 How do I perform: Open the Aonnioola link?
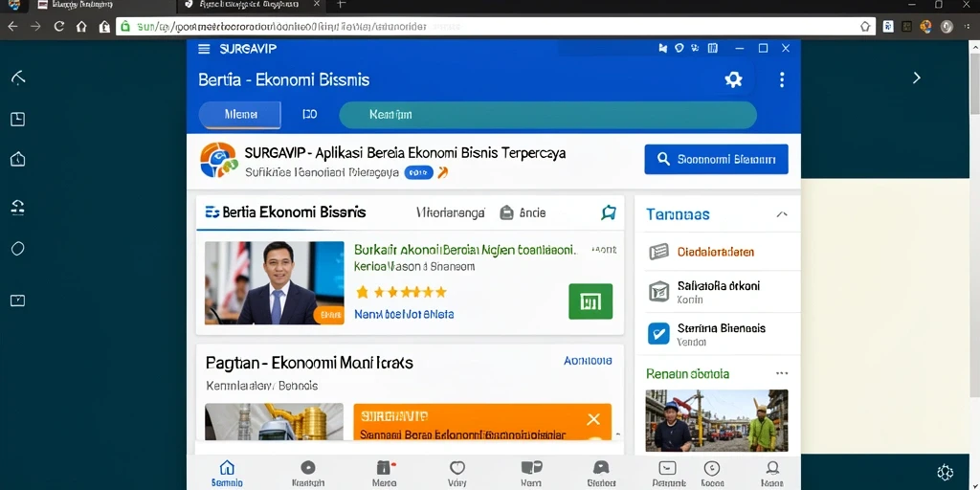(588, 361)
